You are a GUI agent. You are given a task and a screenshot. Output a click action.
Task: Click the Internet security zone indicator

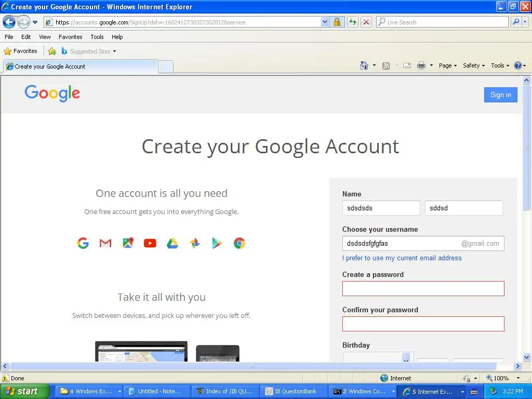(395, 378)
